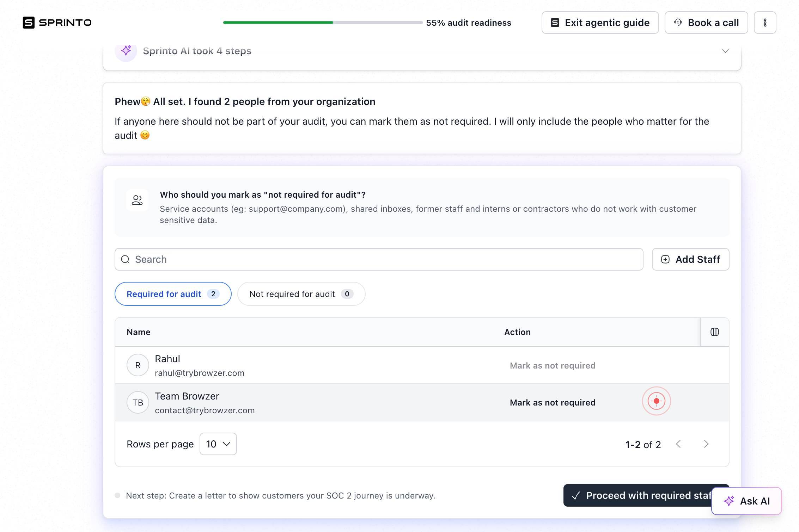Click the email contact@trybrowzer.com
Viewport: 799px width, 532px height.
(x=205, y=410)
